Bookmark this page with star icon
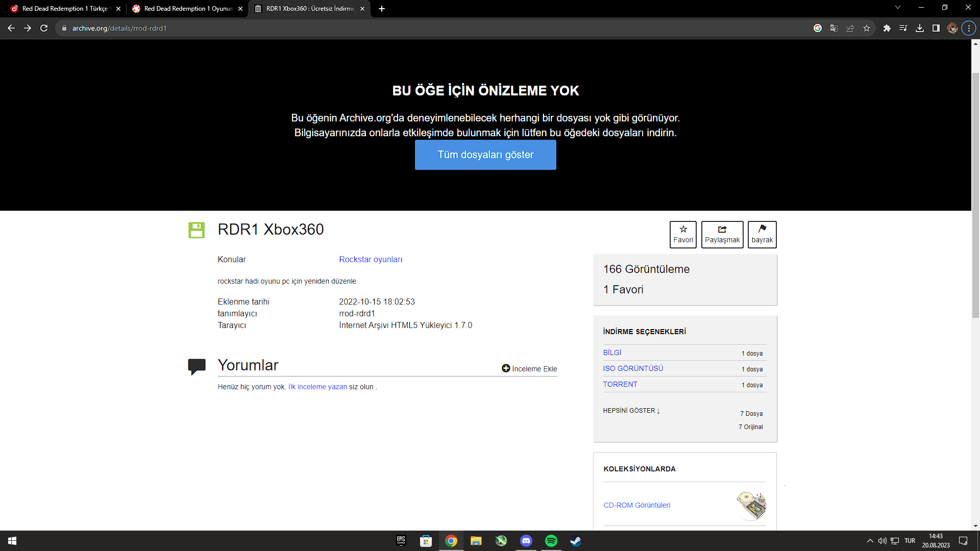This screenshot has height=551, width=980. click(867, 28)
